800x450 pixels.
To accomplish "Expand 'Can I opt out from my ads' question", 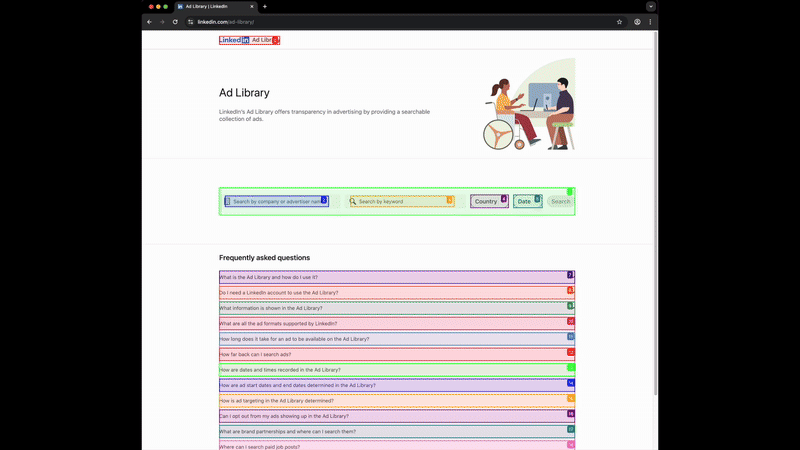I will coord(397,416).
